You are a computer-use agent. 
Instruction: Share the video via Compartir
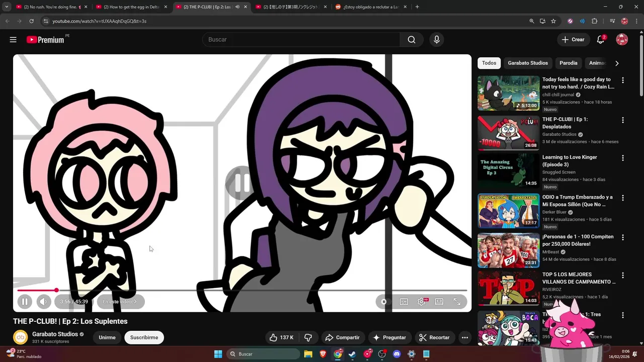coord(342,337)
